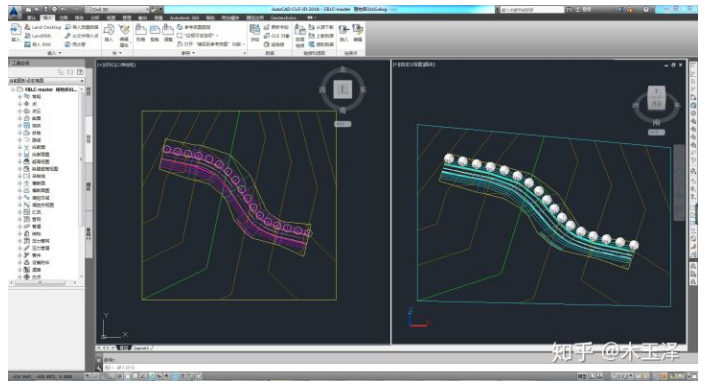Switch to the bottom vertical Toolbox tab of Toolspace
The image size is (706, 392).
click(x=89, y=233)
